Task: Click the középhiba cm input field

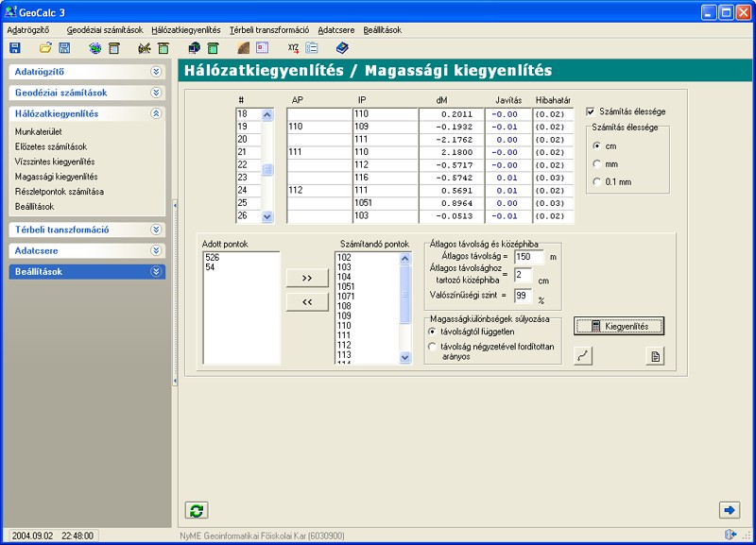Action: [x=524, y=275]
